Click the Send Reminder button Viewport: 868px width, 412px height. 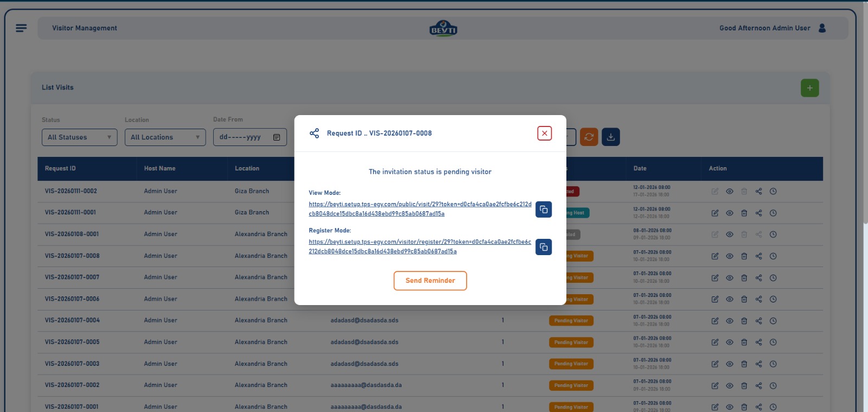coord(430,281)
